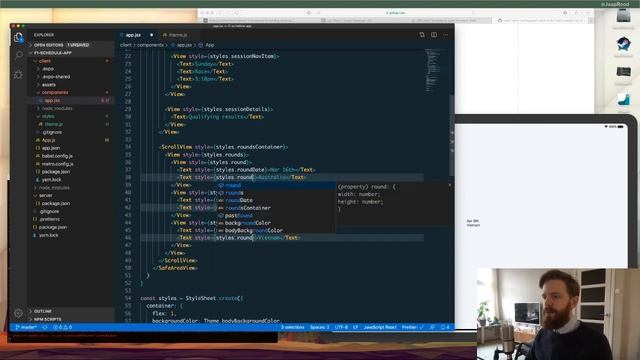Open the Explorer view in activity bar

(18, 38)
